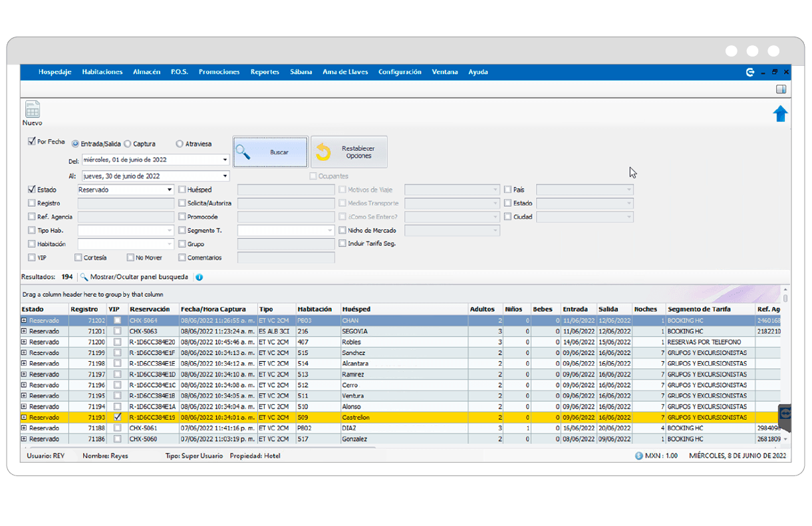Expand row for registro 71193

click(x=25, y=418)
